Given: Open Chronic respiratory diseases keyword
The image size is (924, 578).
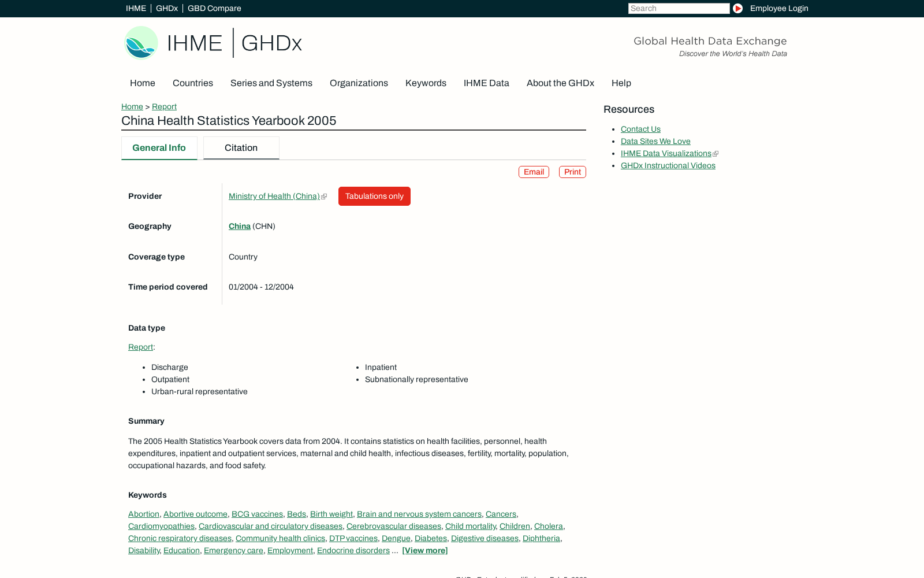Looking at the screenshot, I should point(180,538).
